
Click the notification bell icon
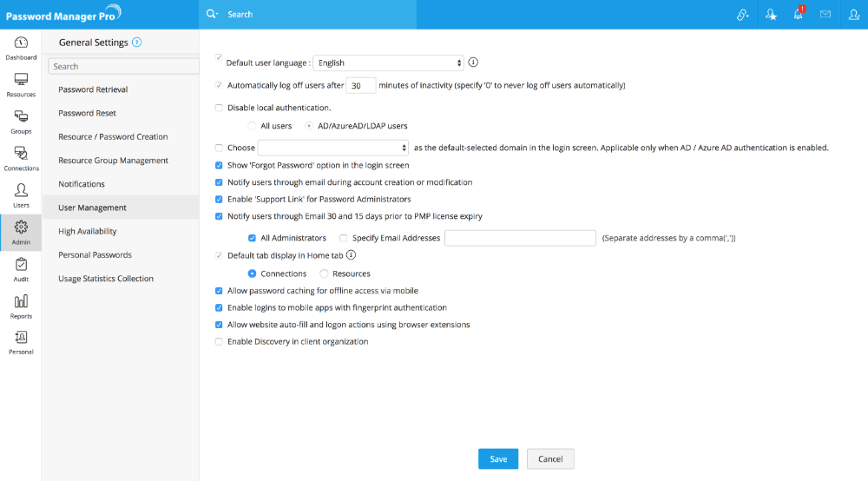(799, 14)
